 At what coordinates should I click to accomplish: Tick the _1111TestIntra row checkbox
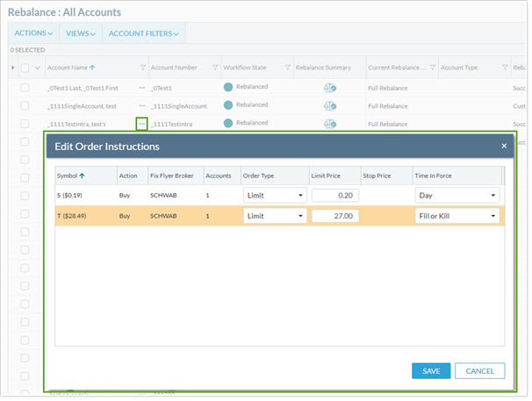pos(25,124)
